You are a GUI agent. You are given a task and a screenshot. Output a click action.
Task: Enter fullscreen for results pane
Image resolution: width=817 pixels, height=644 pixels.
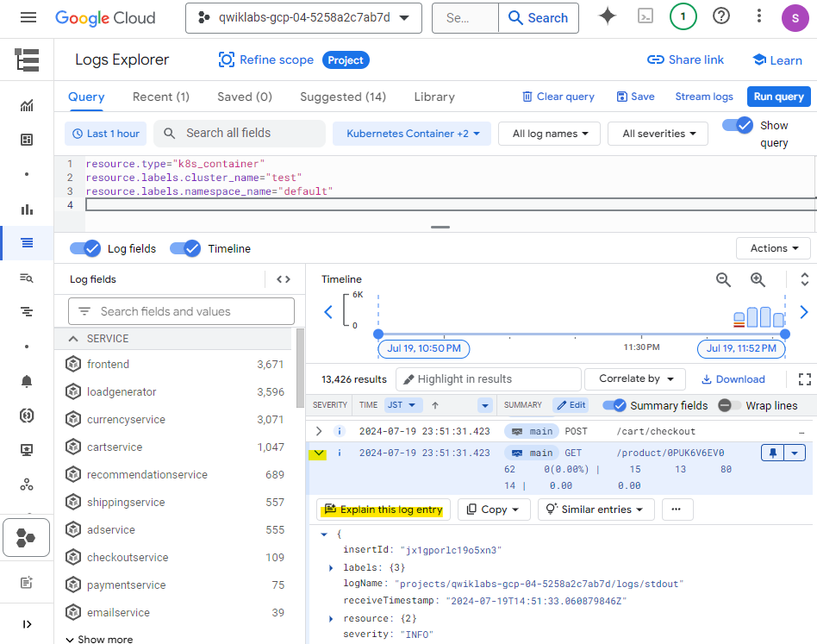[804, 379]
